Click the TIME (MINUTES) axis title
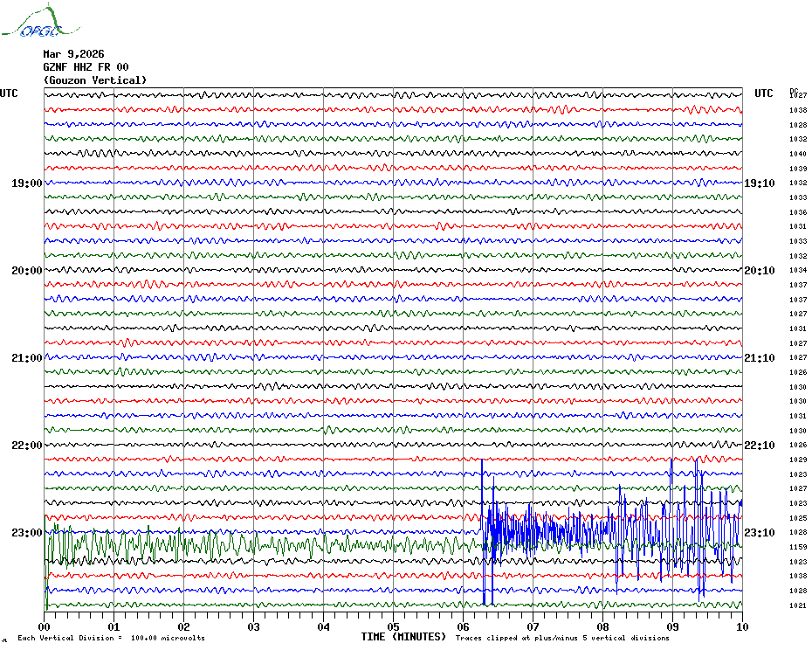 403,637
